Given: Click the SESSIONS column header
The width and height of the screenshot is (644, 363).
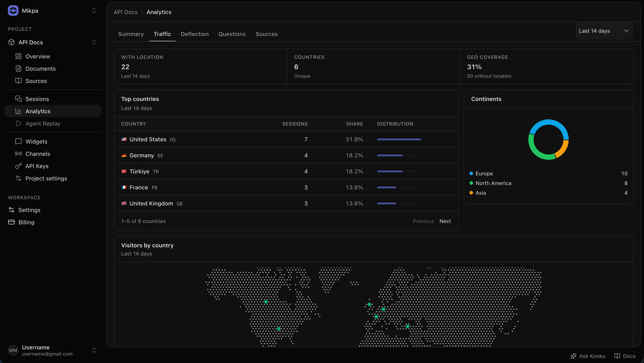Looking at the screenshot, I should point(295,124).
